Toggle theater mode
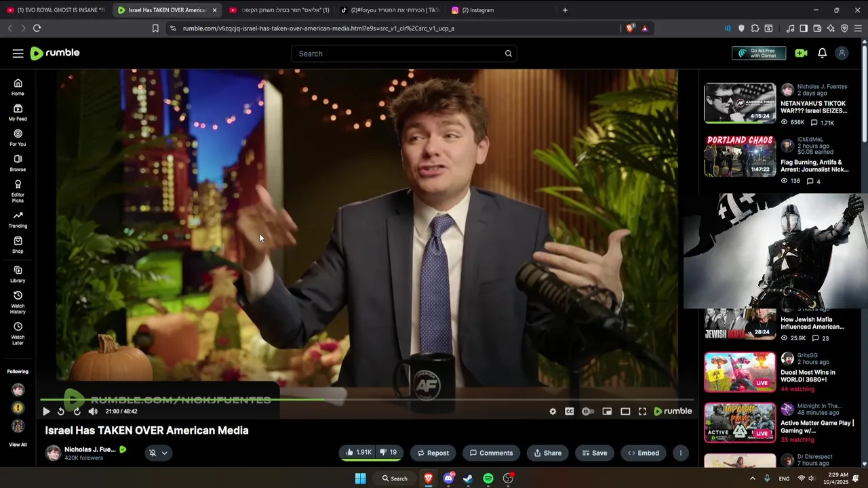Image resolution: width=868 pixels, height=488 pixels. click(x=625, y=411)
